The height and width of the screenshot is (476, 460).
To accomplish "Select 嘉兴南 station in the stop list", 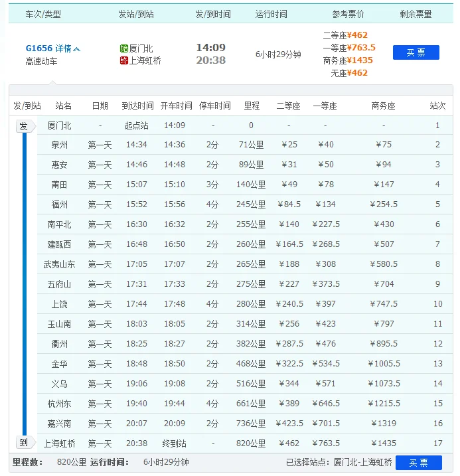I will [60, 424].
